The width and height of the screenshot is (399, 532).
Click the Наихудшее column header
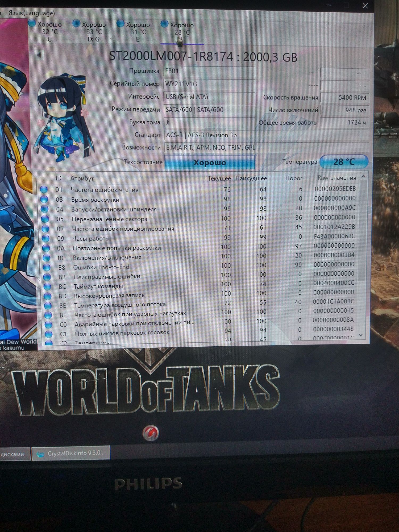pyautogui.click(x=251, y=178)
